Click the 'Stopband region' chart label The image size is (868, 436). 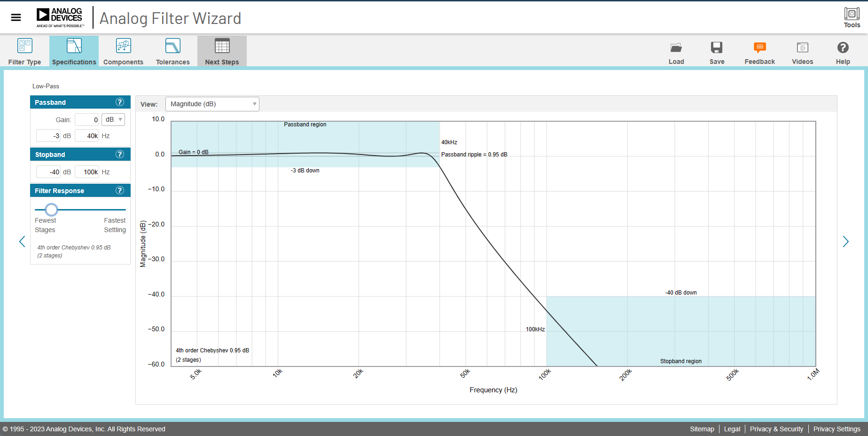coord(680,361)
